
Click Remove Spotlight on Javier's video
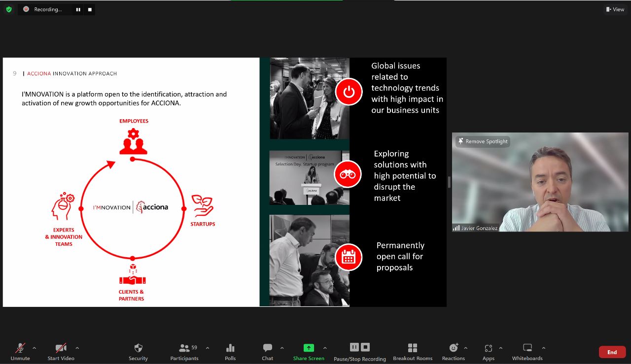(x=483, y=141)
